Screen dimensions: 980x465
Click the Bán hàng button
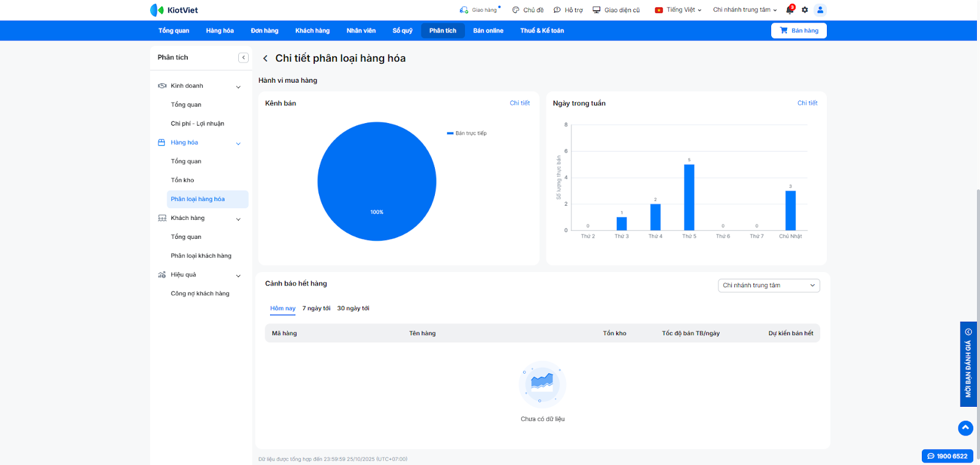coord(799,31)
